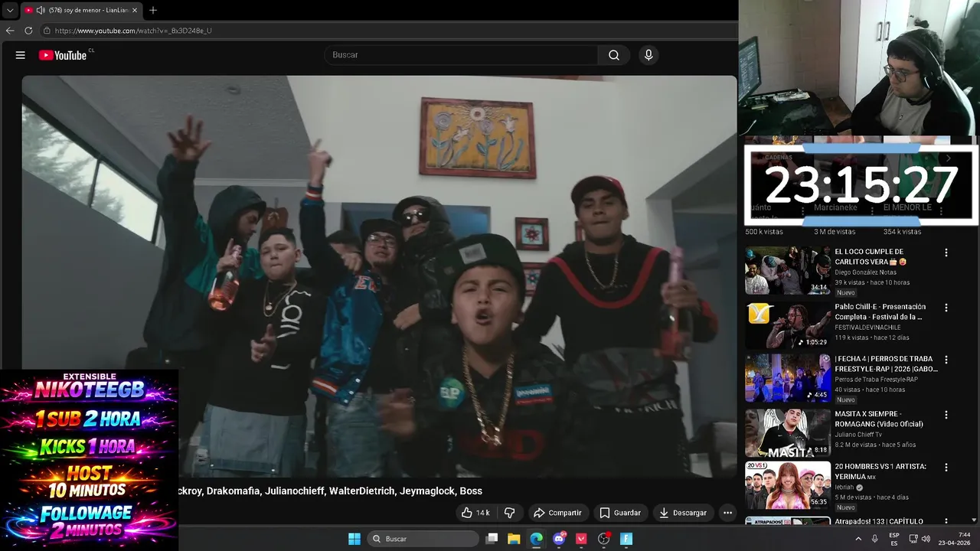
Task: Show hidden system tray icons
Action: pyautogui.click(x=858, y=539)
